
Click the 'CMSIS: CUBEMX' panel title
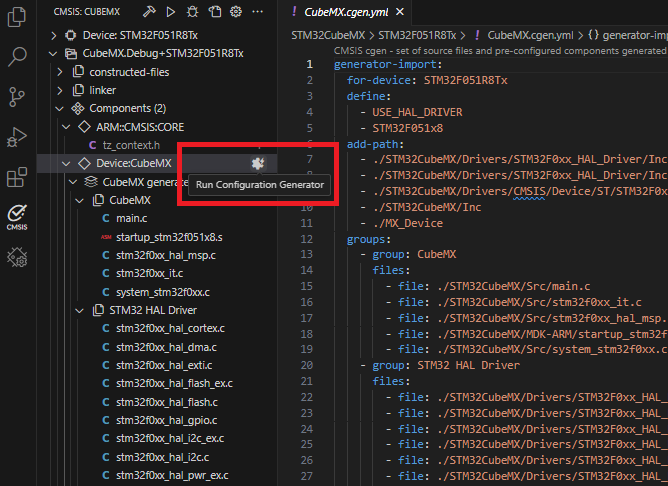pyautogui.click(x=86, y=12)
